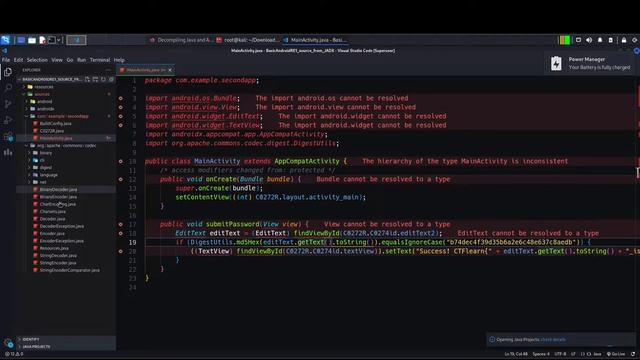Open the Extensions view in activity bar
Image resolution: width=640 pixels, height=360 pixels.
[x=8, y=136]
